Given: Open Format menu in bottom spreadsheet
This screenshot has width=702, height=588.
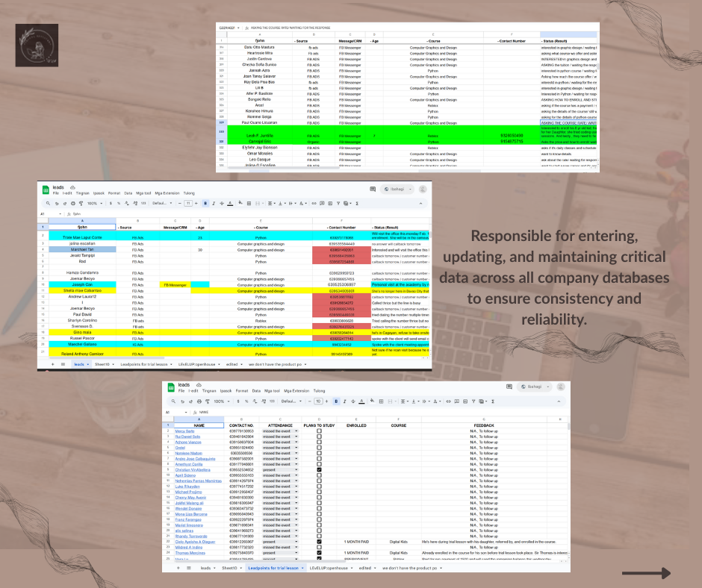Looking at the screenshot, I should (x=242, y=391).
